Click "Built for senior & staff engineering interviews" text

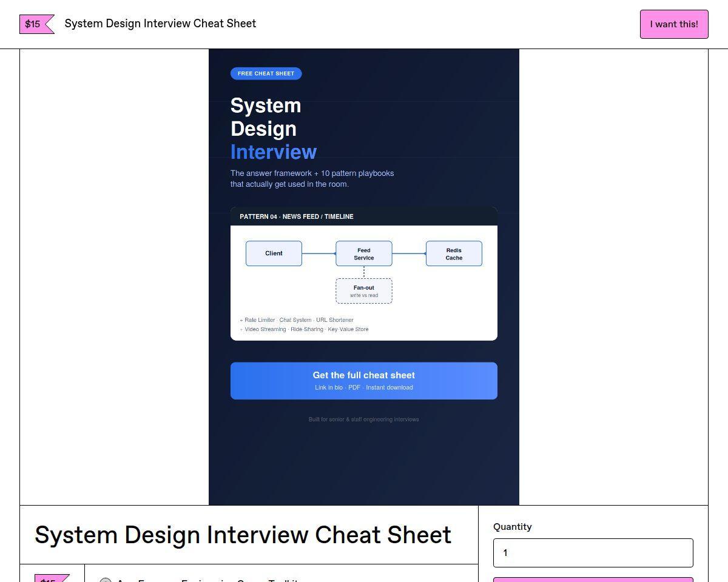click(364, 420)
